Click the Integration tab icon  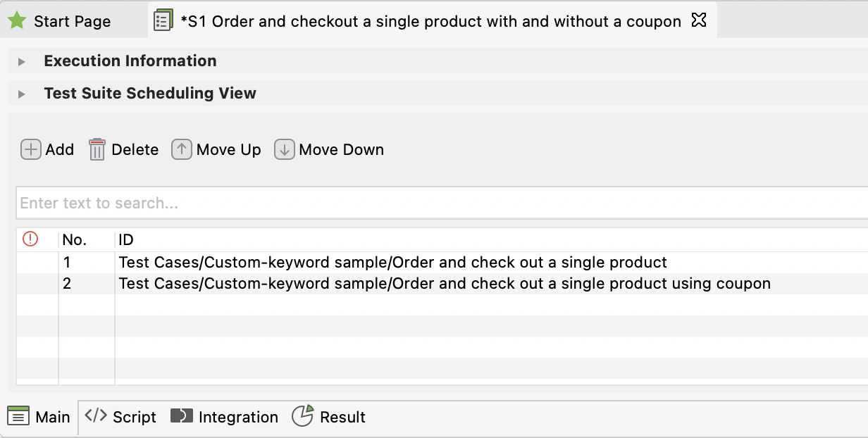tap(180, 416)
